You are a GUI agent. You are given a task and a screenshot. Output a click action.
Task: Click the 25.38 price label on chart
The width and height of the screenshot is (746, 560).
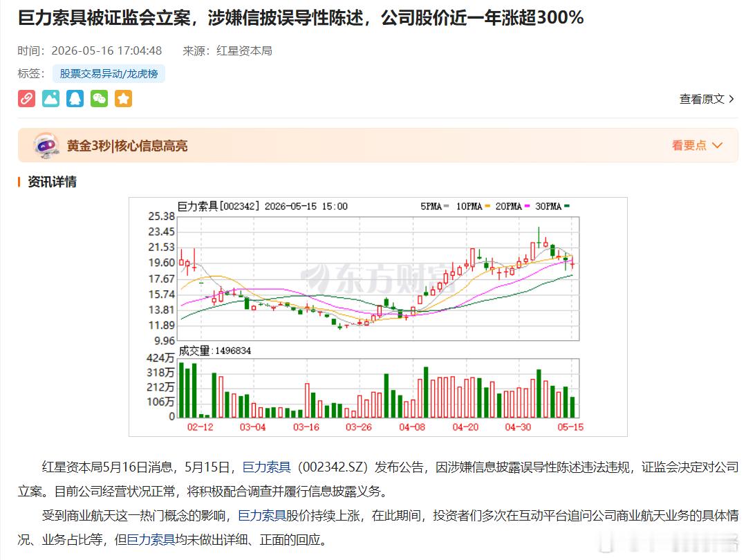click(x=162, y=216)
